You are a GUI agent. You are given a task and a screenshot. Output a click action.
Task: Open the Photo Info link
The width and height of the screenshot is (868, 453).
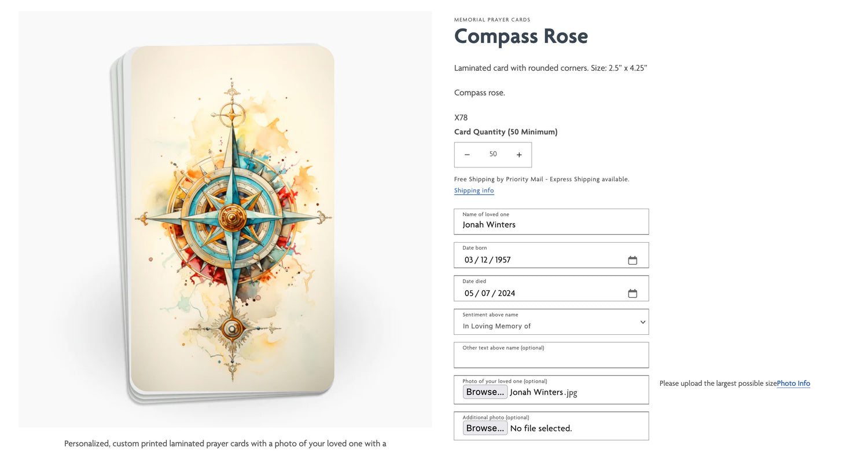pyautogui.click(x=793, y=383)
